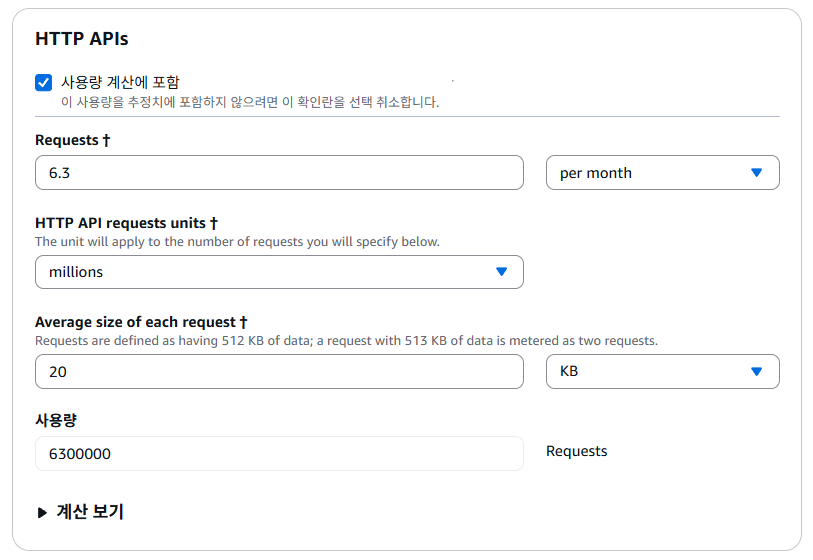Click the 512 KB request definition hint text
Viewport: 813px width, 560px height.
[346, 340]
